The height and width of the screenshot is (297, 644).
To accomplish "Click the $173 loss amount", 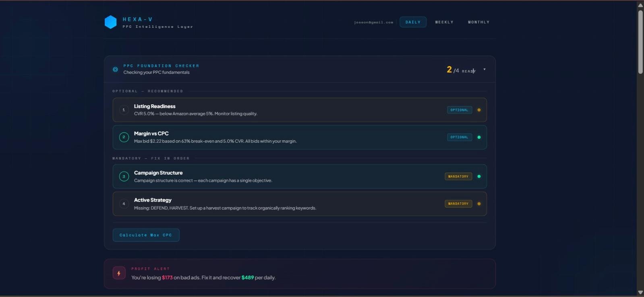I will tap(167, 278).
